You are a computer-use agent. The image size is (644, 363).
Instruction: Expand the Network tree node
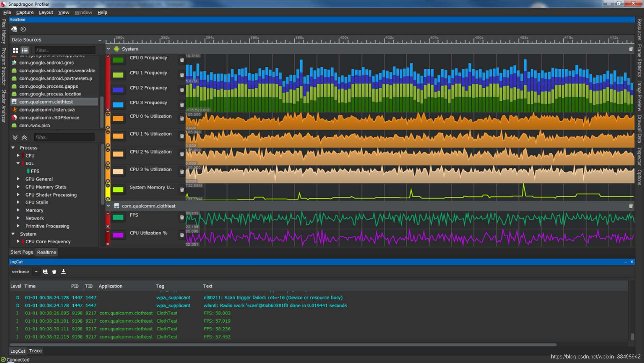pyautogui.click(x=18, y=218)
